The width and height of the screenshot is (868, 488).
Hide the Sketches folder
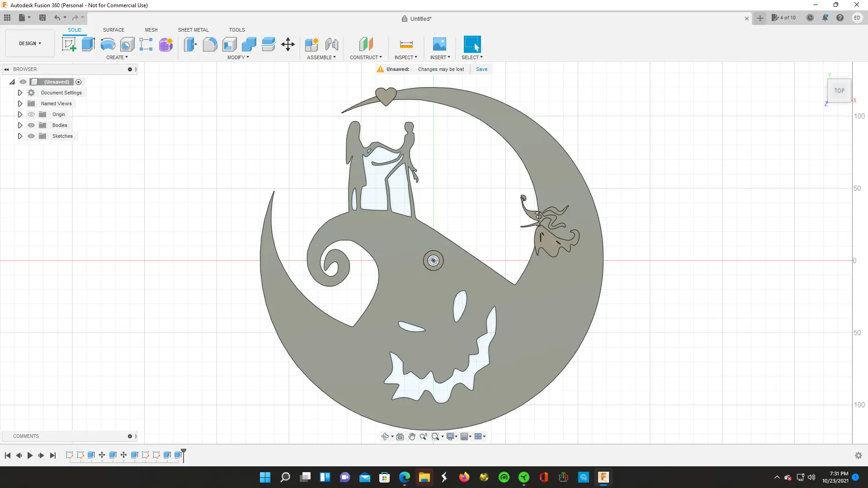pyautogui.click(x=31, y=136)
